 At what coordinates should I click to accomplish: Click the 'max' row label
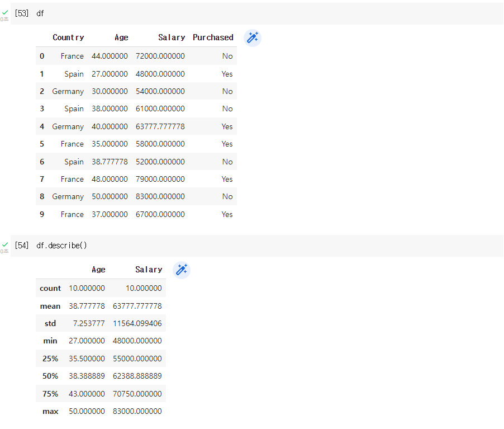50,412
